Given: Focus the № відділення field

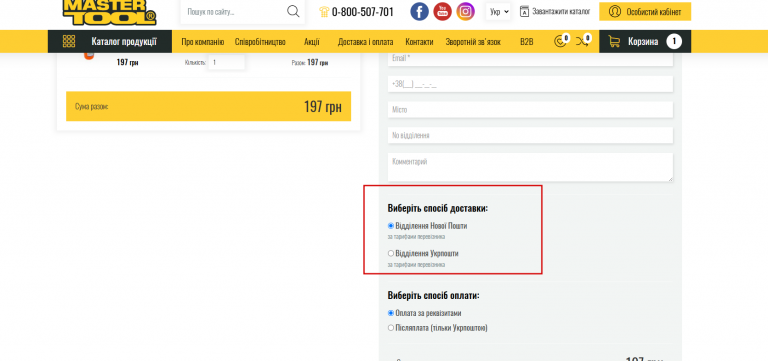Looking at the screenshot, I should (530, 135).
